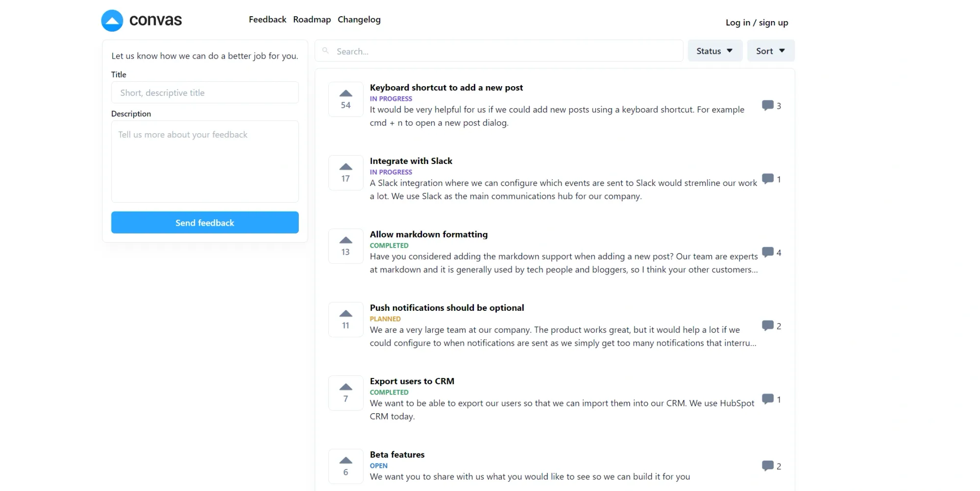The width and height of the screenshot is (980, 491).
Task: Open comments on Allow markdown formatting
Action: pos(771,253)
